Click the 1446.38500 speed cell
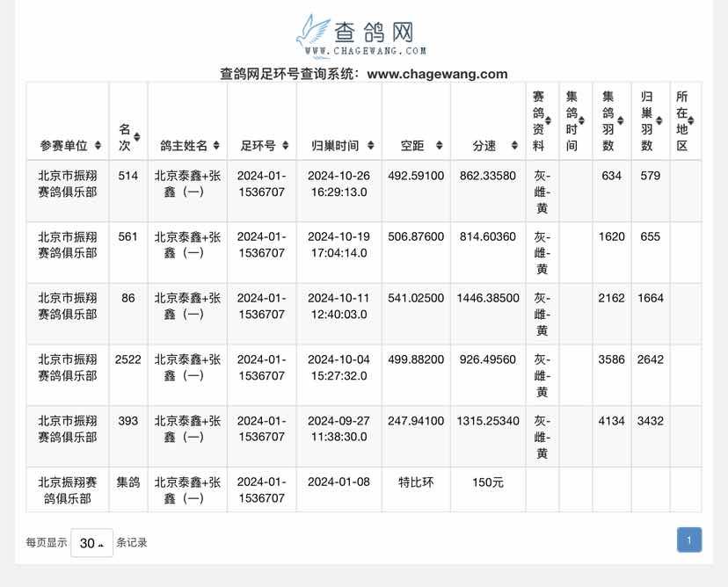This screenshot has height=587, width=728. (x=488, y=298)
